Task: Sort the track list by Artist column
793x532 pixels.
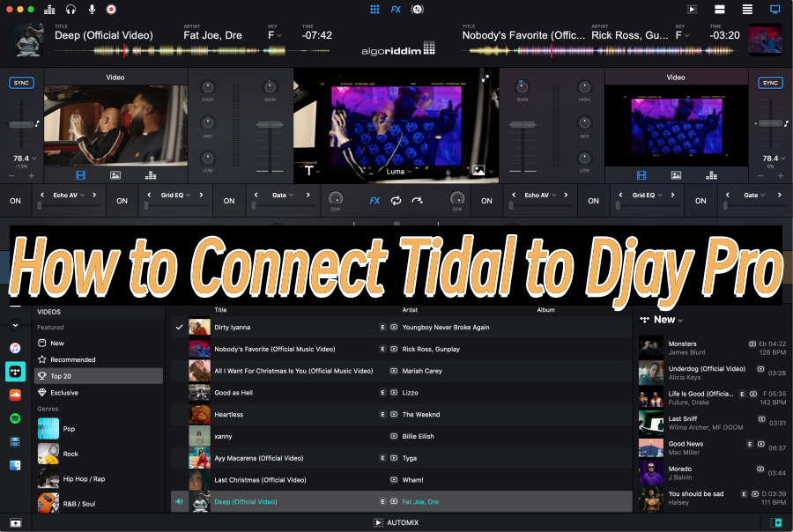Action: click(410, 310)
